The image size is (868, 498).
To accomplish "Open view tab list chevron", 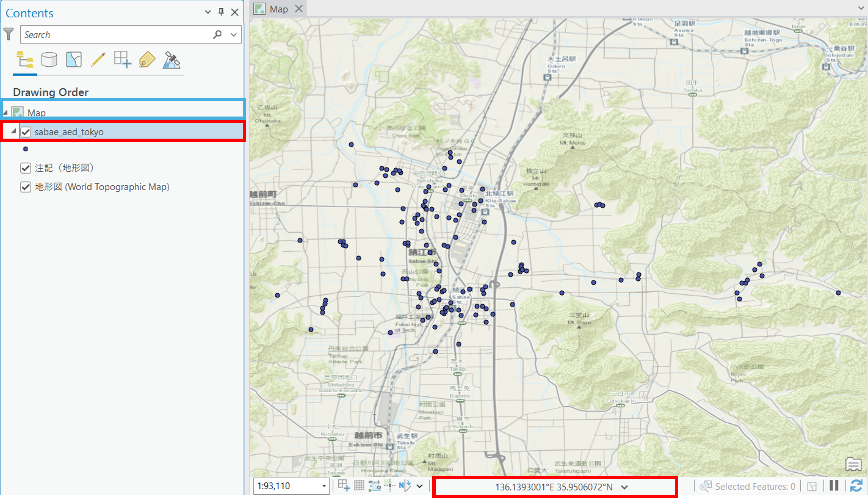I will tap(862, 8).
